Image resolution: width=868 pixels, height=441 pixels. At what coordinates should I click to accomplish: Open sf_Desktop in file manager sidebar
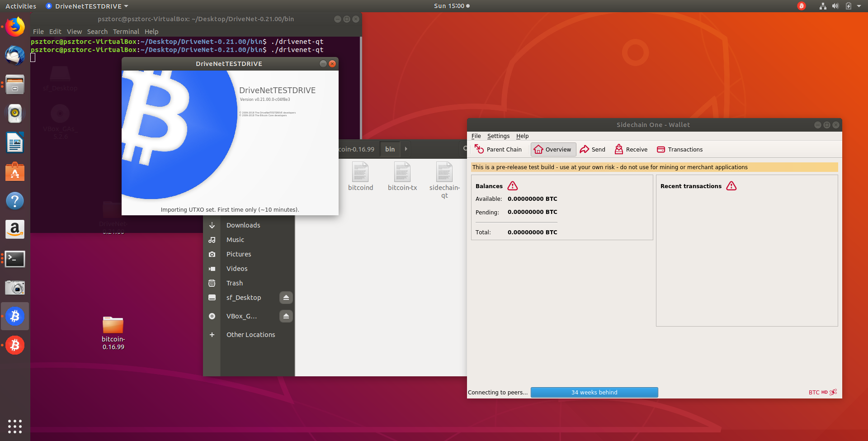243,298
